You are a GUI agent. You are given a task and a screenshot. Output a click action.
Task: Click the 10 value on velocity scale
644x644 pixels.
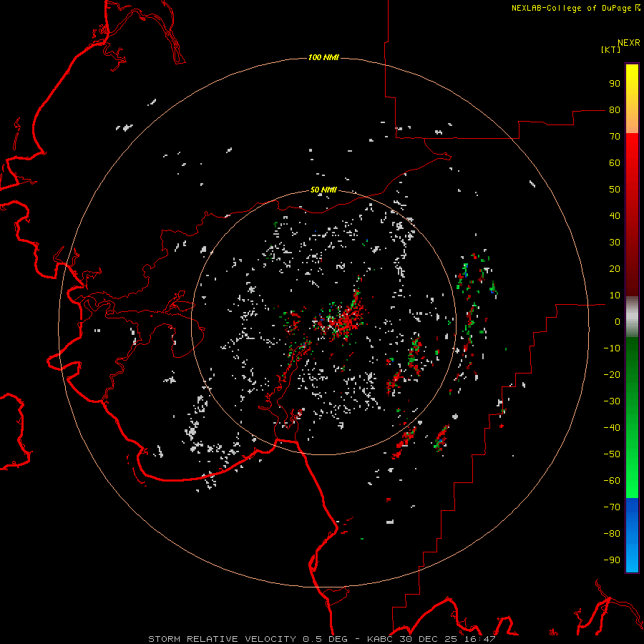(x=615, y=296)
